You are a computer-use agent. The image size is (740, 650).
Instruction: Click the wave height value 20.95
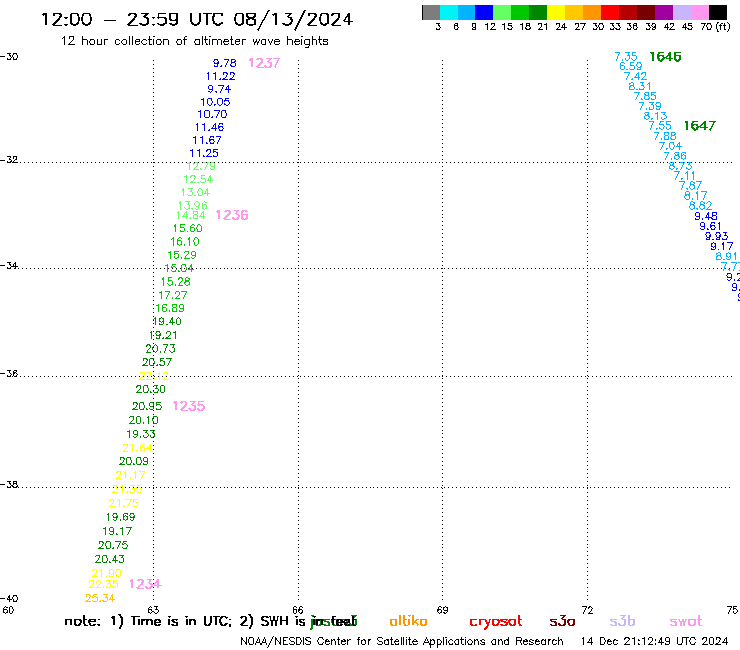tap(147, 406)
